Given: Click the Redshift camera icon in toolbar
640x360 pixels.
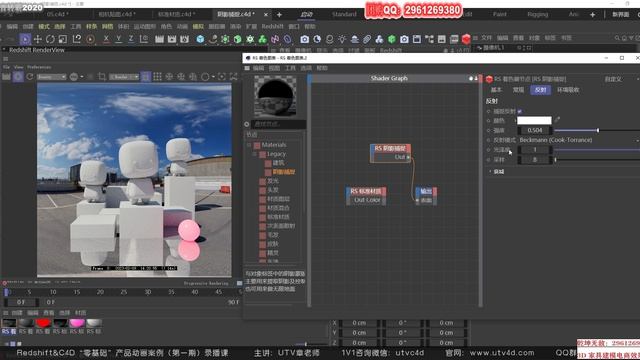Looking at the screenshot, I should coord(304,39).
